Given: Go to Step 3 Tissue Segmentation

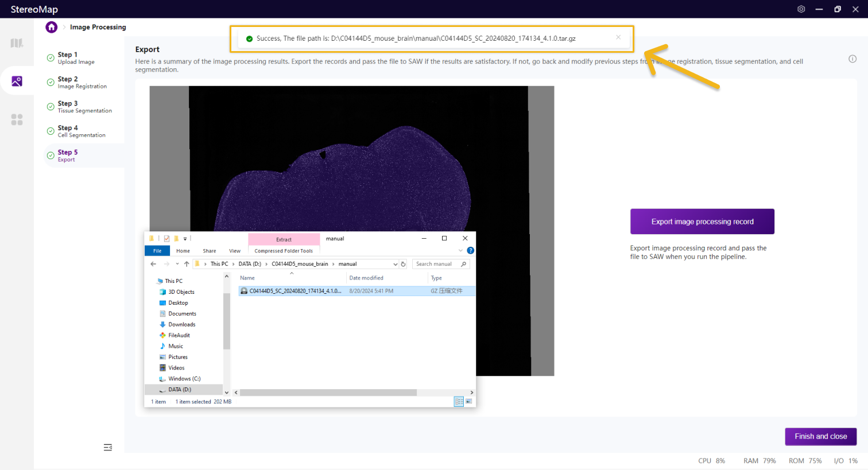Looking at the screenshot, I should [84, 107].
